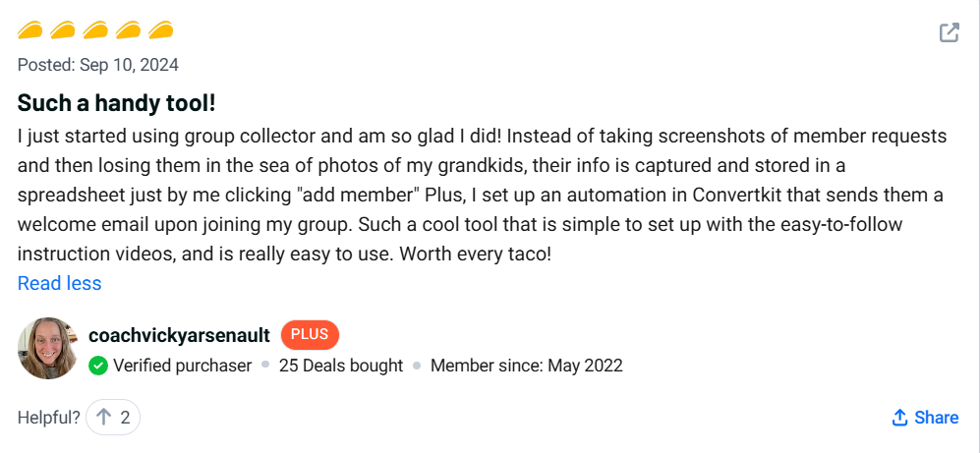The height and width of the screenshot is (453, 980).
Task: Open coachvickyarsenault's profile name
Action: tap(179, 335)
